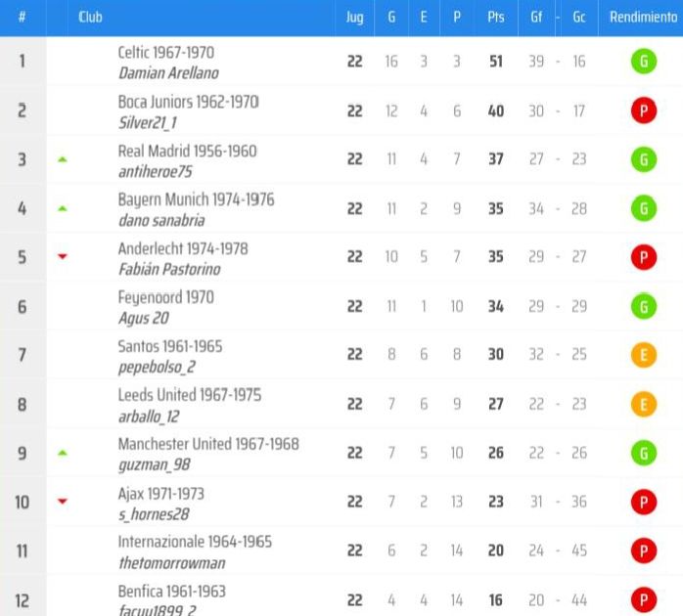Open Celtic 1967-1970 team link
Image resolution: width=683 pixels, height=616 pixels.
pos(166,52)
